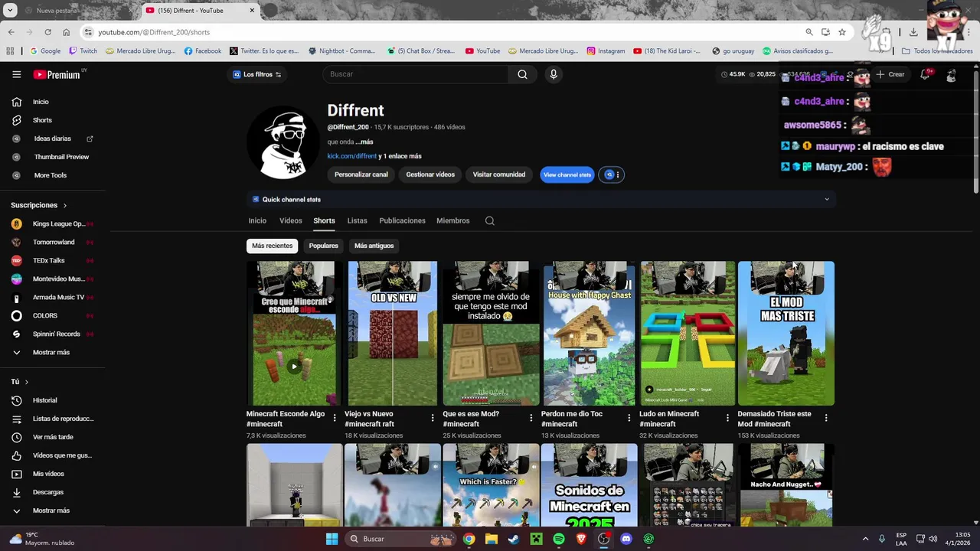Click the Gestionar vídeos button

tap(430, 174)
